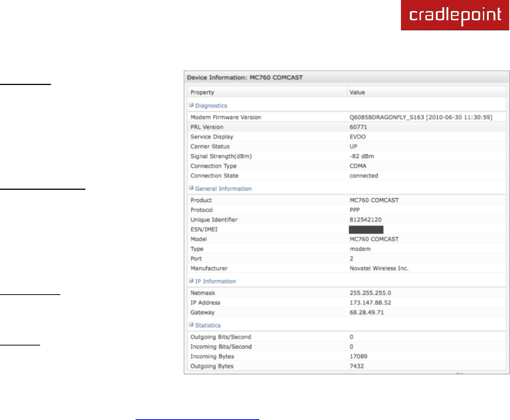
Task: Select the Q6085BDRAGONFLY_S163 firmware value
Action: (421, 117)
